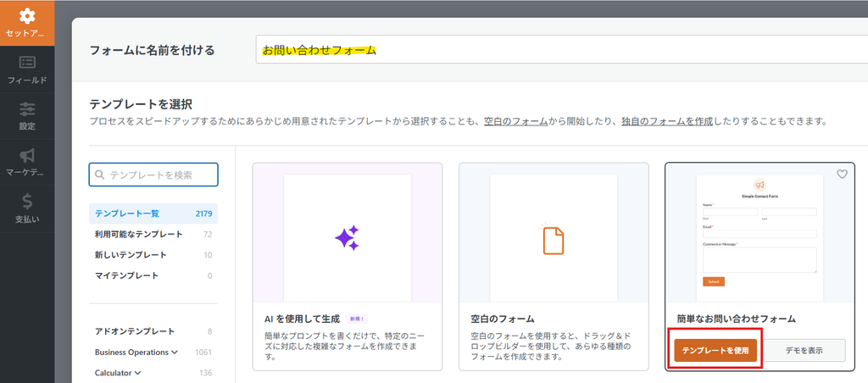Click the 2179 count beside テンプレート一覧
The width and height of the screenshot is (868, 383).
click(x=203, y=214)
